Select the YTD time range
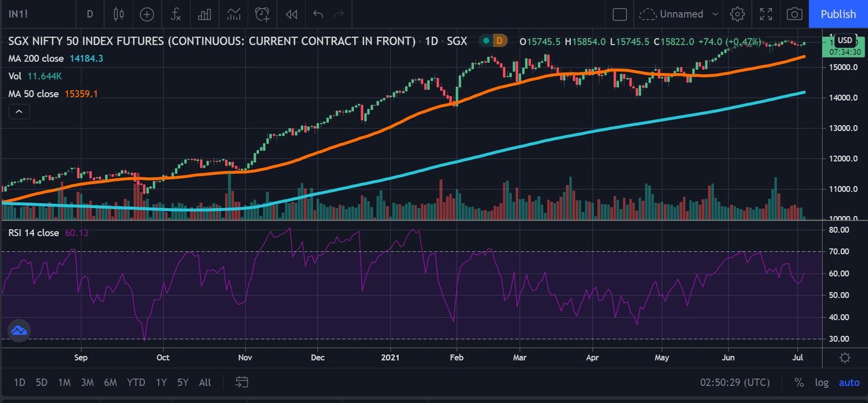This screenshot has height=403, width=868. pyautogui.click(x=136, y=383)
